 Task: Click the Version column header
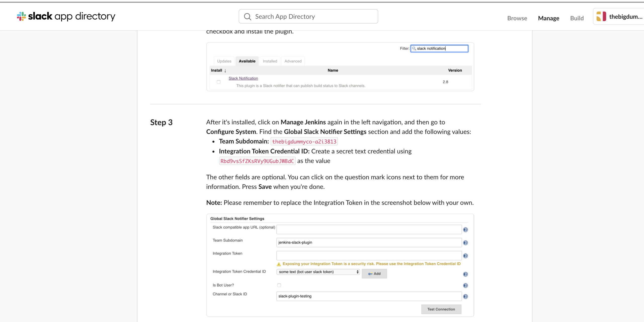click(x=455, y=70)
